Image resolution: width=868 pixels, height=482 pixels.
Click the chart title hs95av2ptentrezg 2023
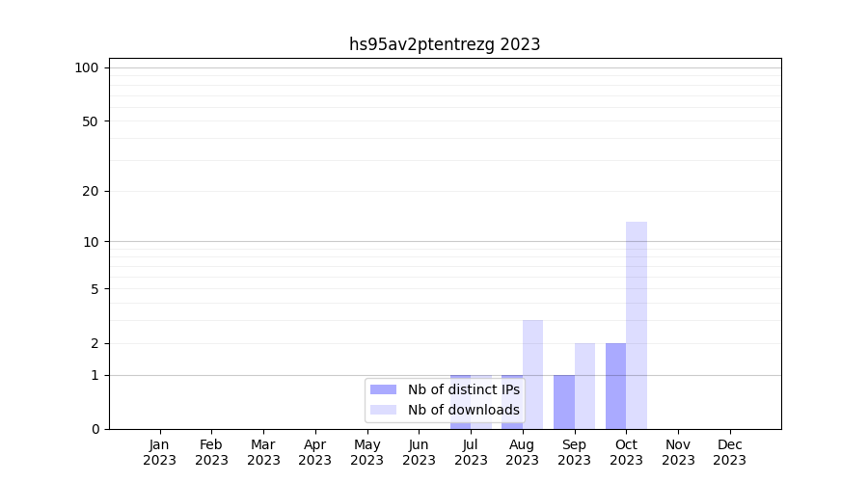tap(445, 44)
